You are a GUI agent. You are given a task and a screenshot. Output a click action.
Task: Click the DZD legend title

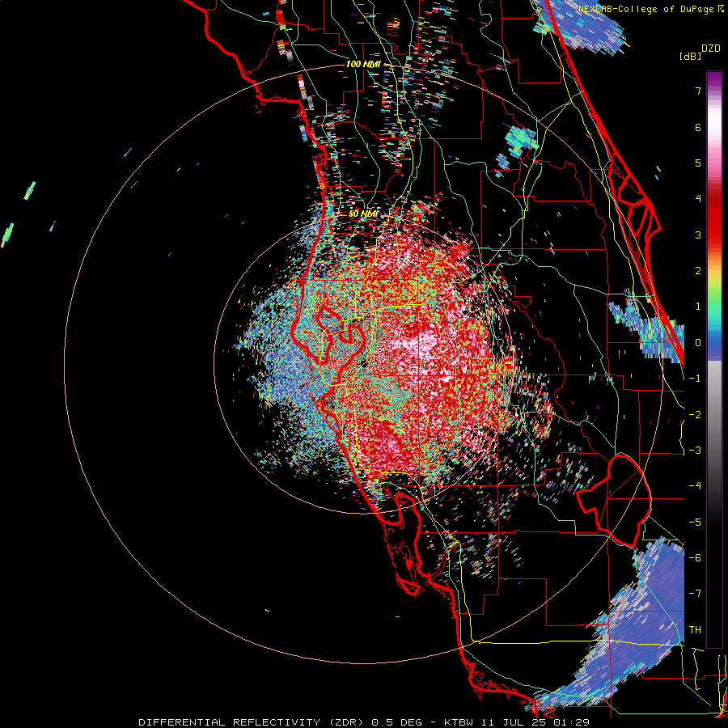(x=711, y=49)
